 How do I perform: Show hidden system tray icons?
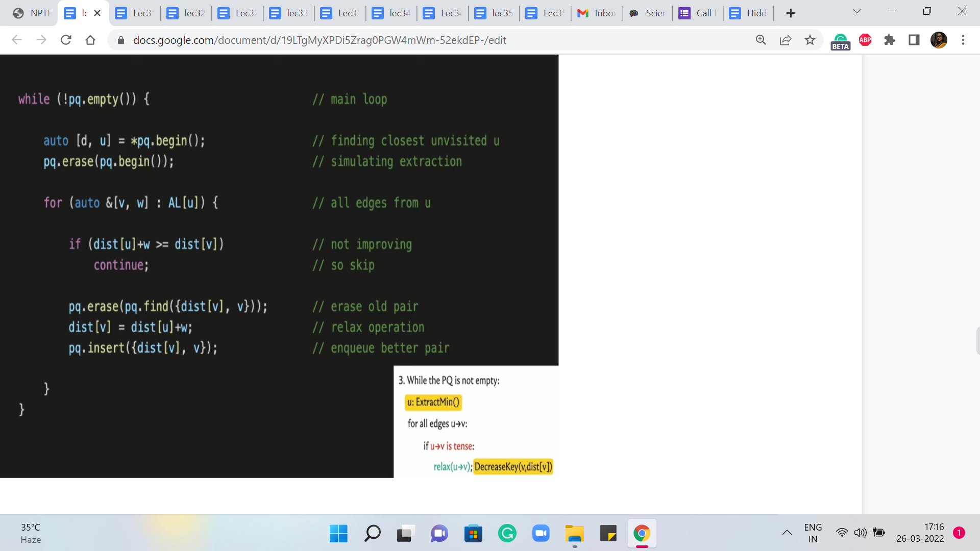787,533
